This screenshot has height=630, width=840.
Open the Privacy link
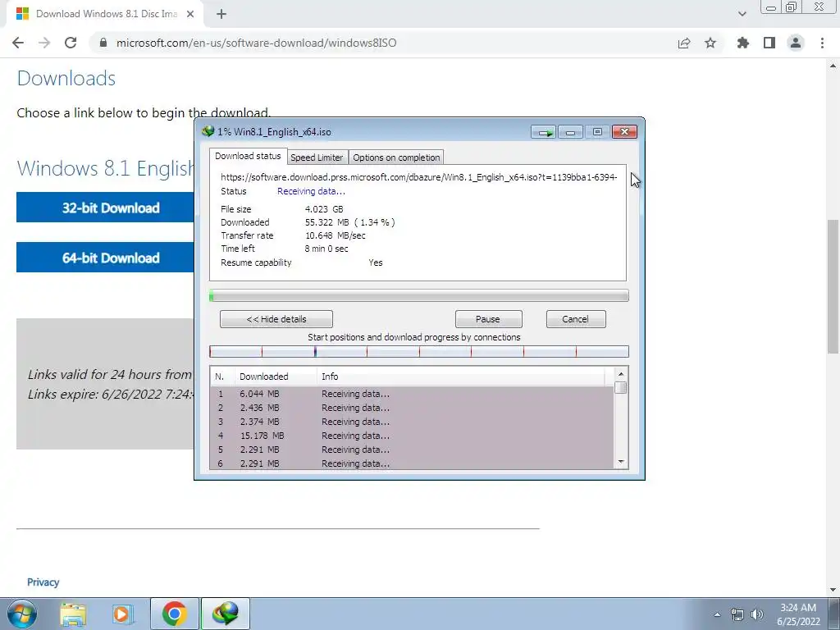[x=43, y=582]
